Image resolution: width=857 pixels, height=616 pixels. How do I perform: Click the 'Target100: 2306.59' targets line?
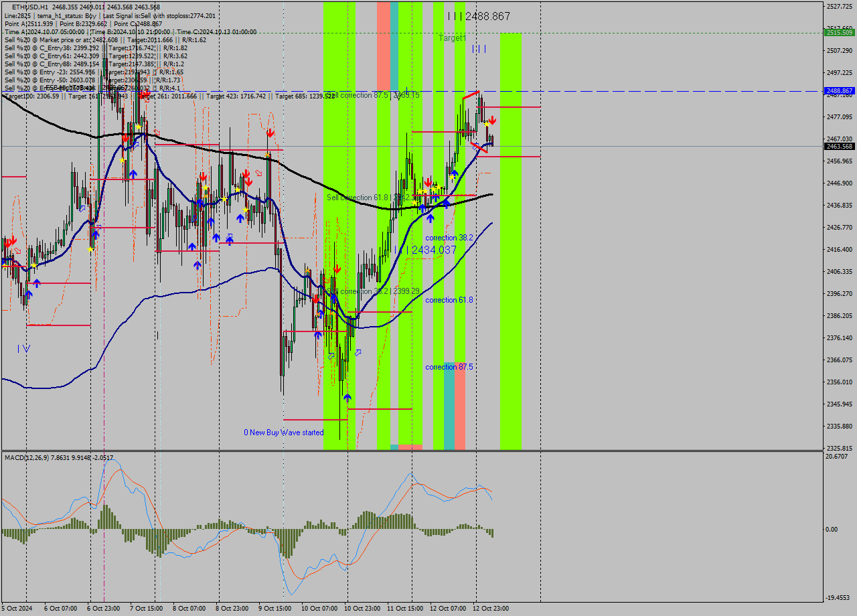(x=169, y=96)
